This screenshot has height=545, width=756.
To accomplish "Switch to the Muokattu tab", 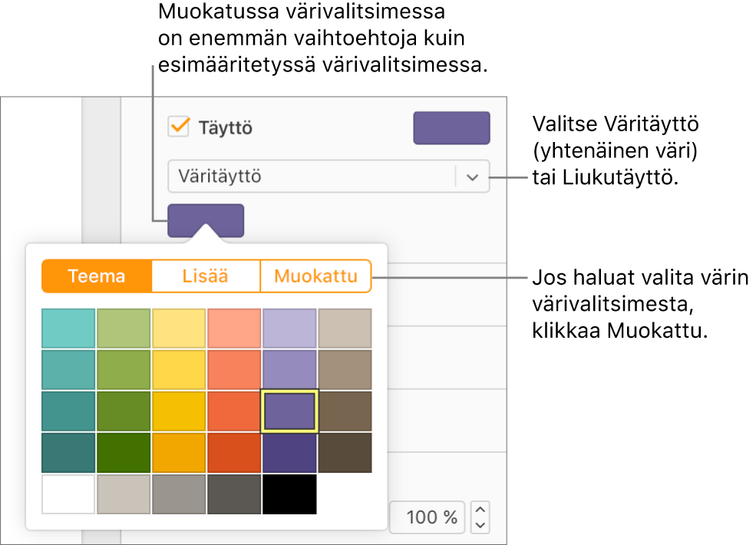I will pyautogui.click(x=315, y=276).
